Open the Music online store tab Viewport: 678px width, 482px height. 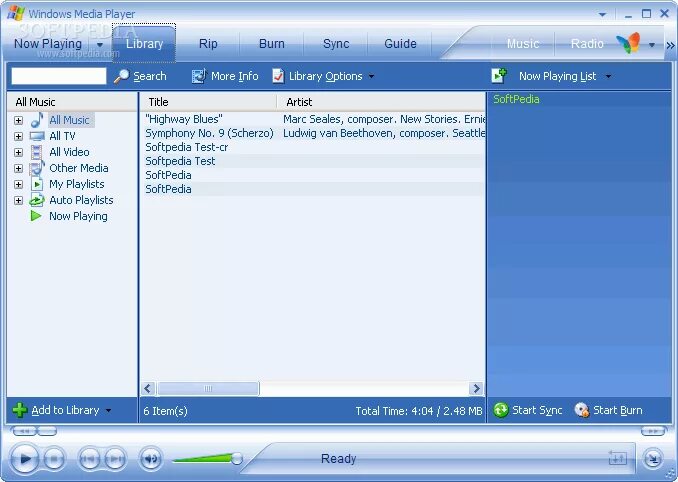coord(523,44)
